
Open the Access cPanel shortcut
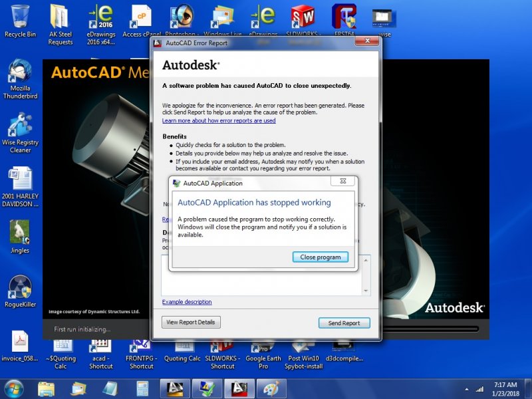[142, 21]
